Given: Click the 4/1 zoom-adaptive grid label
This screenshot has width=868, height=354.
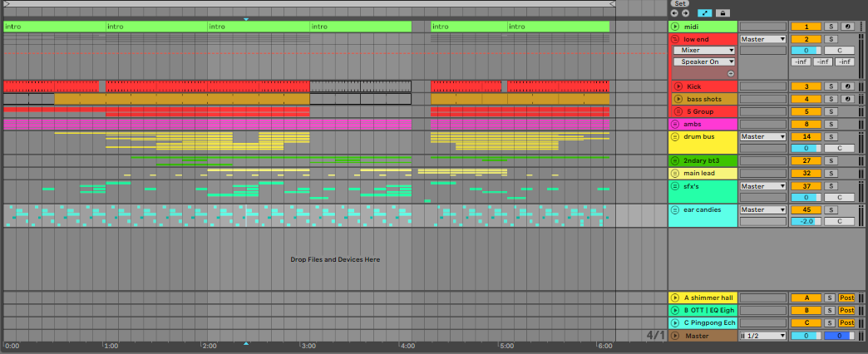Looking at the screenshot, I should click(655, 335).
